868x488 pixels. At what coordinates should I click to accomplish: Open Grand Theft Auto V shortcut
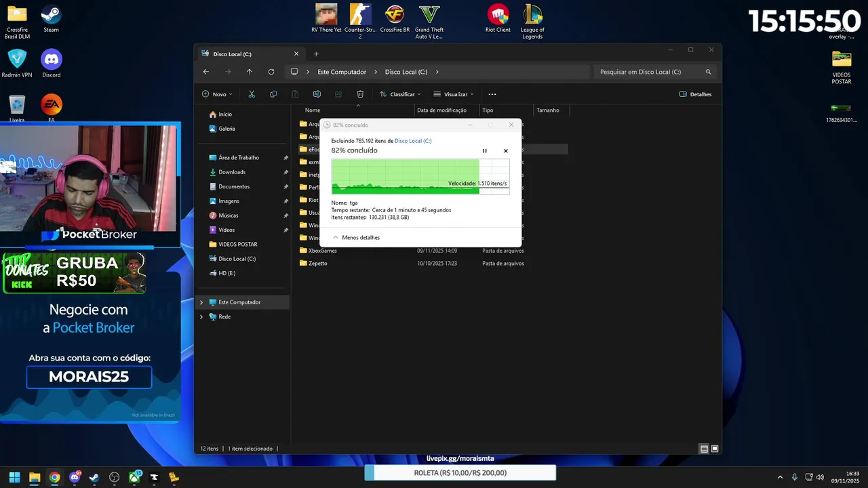point(429,22)
